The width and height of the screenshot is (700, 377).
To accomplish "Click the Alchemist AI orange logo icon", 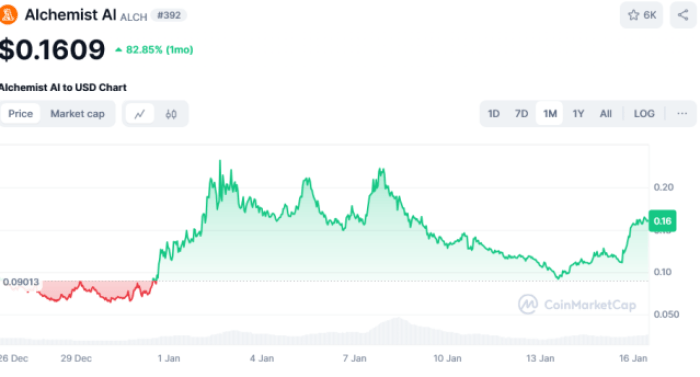I will (8, 15).
